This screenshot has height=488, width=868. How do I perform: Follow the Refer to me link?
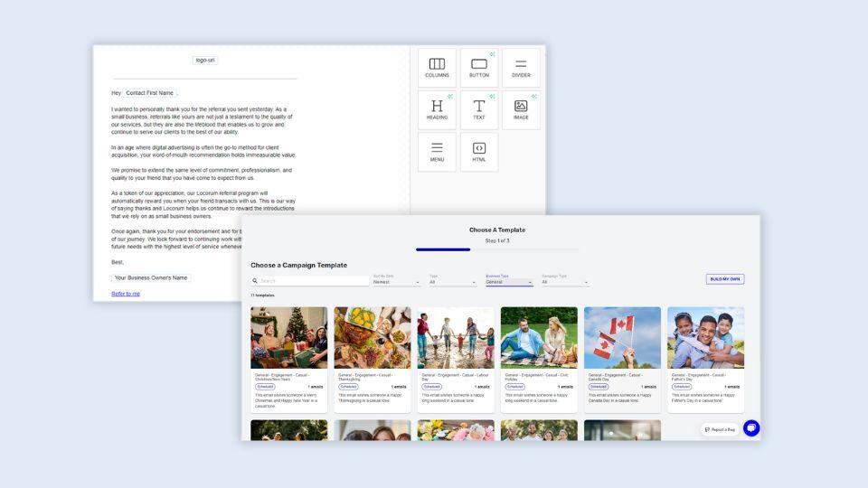point(126,294)
